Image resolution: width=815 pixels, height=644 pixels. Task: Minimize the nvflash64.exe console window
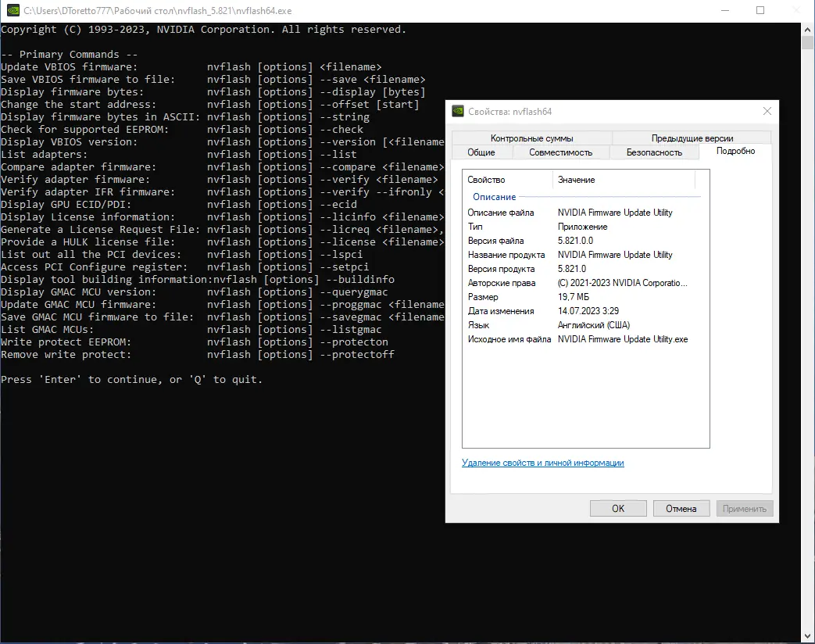point(726,10)
